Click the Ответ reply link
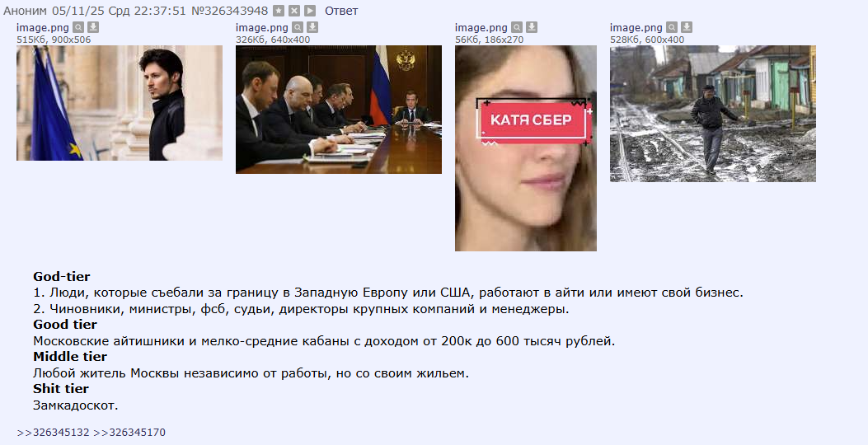Image resolution: width=868 pixels, height=445 pixels. (x=341, y=11)
